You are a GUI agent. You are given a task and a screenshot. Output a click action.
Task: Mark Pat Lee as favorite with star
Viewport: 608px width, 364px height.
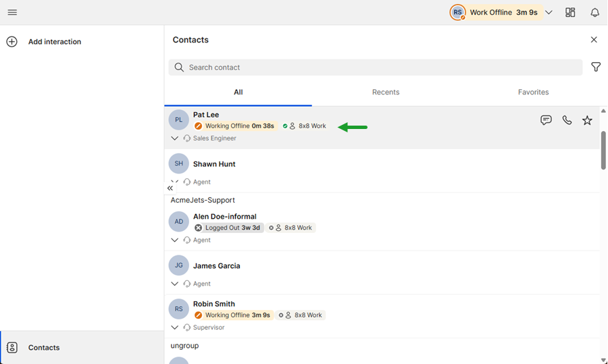587,120
